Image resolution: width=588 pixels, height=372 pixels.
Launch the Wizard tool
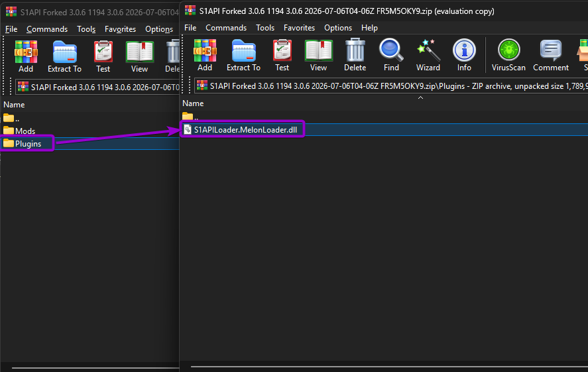tap(428, 55)
